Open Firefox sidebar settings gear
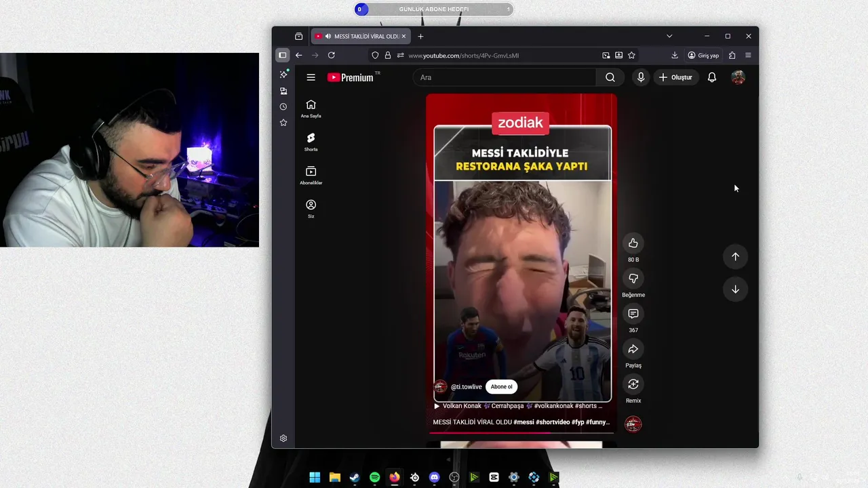The width and height of the screenshot is (868, 488). point(283,439)
